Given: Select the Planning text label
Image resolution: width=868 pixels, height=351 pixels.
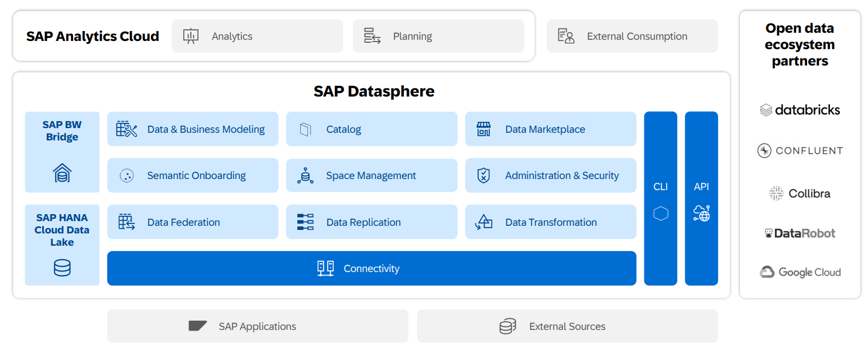Looking at the screenshot, I should pos(413,36).
